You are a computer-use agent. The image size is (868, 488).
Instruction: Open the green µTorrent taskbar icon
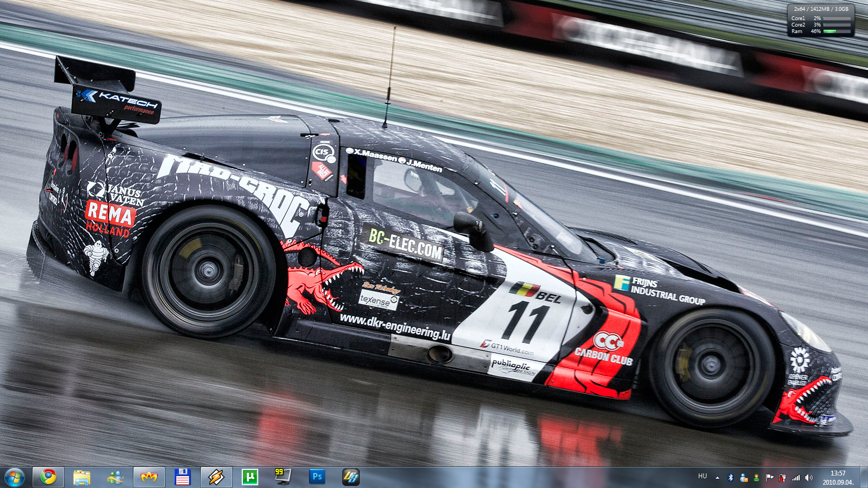coord(250,477)
